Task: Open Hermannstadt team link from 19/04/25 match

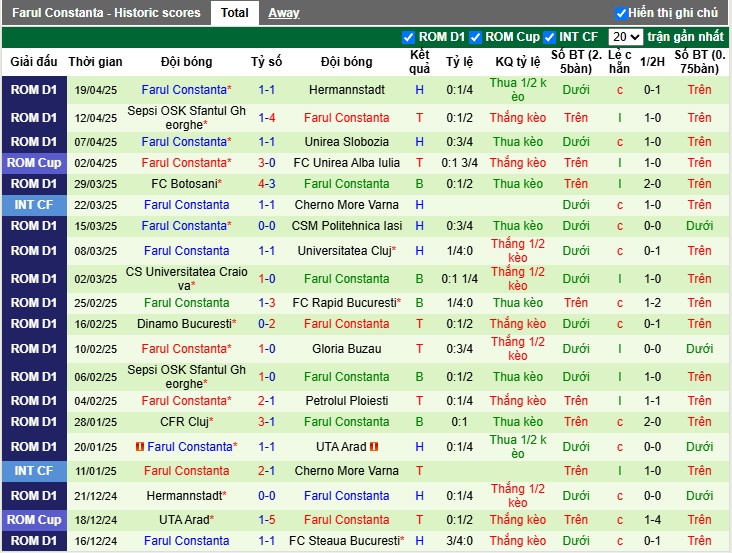Action: pos(347,89)
